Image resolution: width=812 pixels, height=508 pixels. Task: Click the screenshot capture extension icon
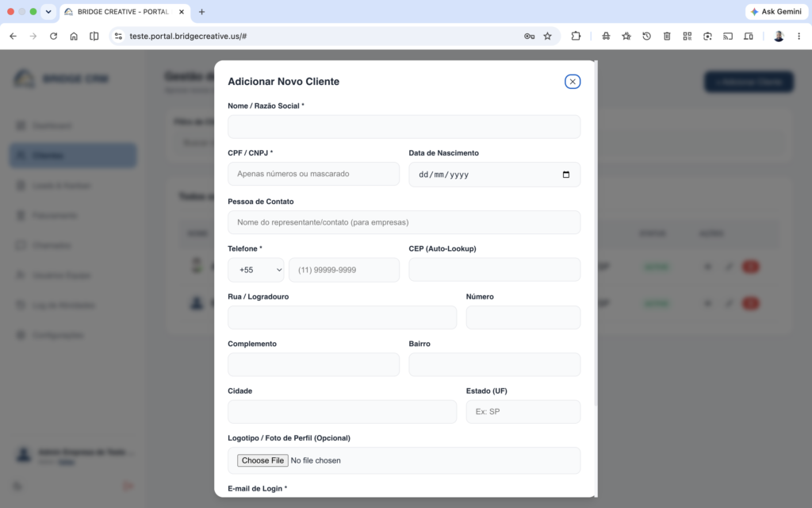click(x=707, y=37)
